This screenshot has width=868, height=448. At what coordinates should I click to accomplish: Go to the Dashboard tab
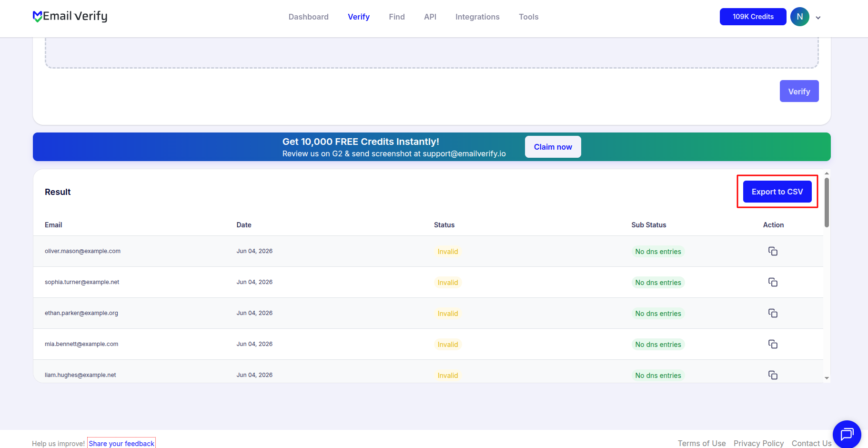309,17
